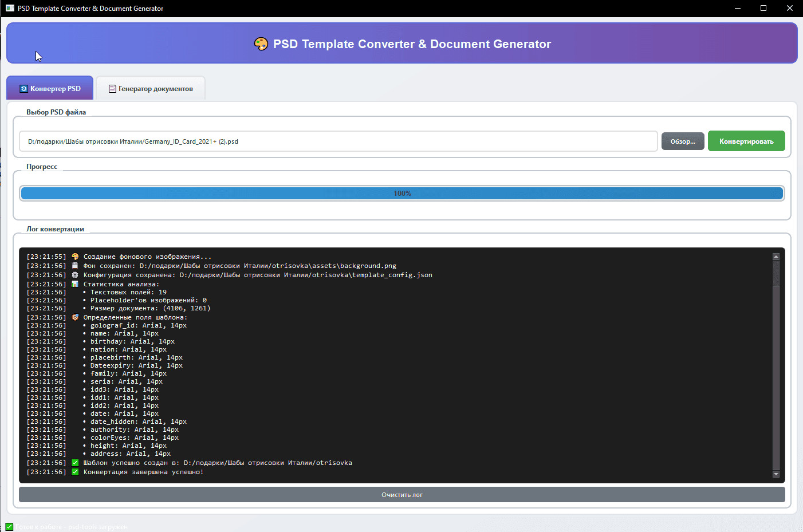803x532 pixels.
Task: Click the 100% conversion progress bar
Action: click(402, 194)
